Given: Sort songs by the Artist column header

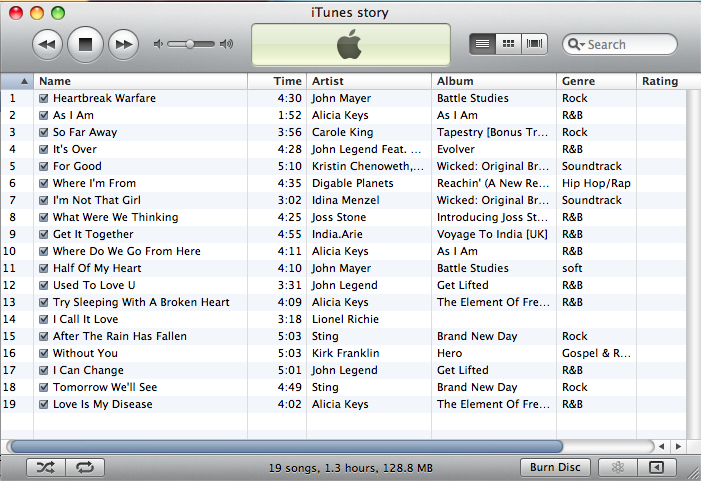Looking at the screenshot, I should point(368,81).
